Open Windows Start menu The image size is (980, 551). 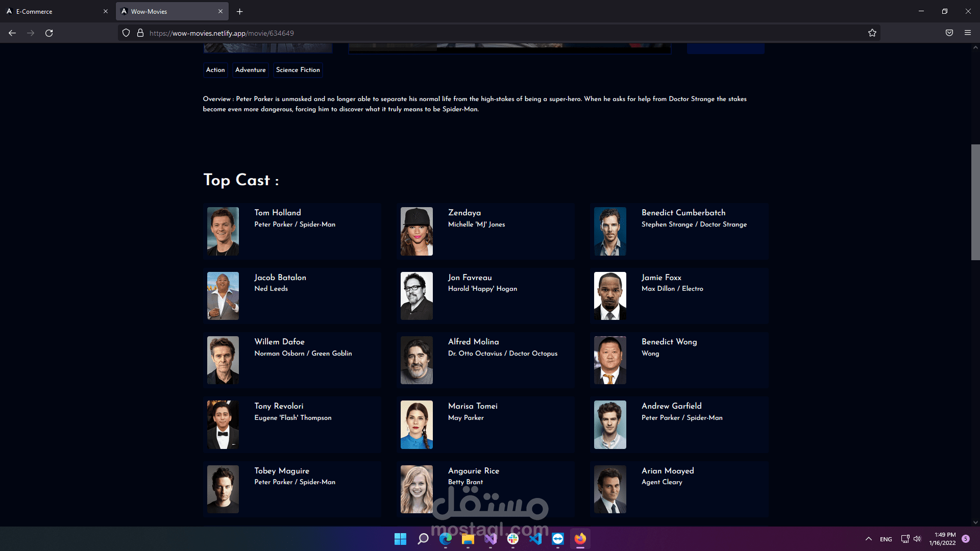pyautogui.click(x=400, y=539)
